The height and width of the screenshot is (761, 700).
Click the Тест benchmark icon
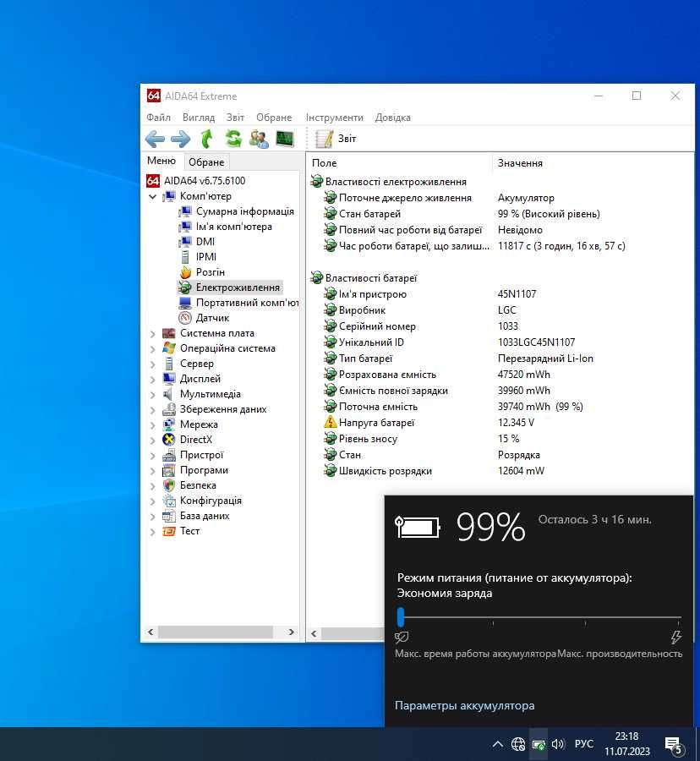[x=169, y=532]
